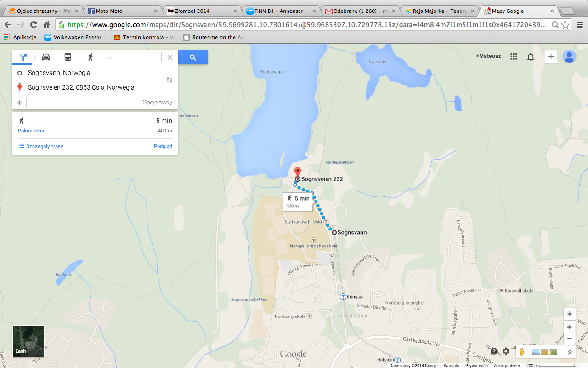588x368 pixels.
Task: Open map help question mark
Action: (494, 351)
